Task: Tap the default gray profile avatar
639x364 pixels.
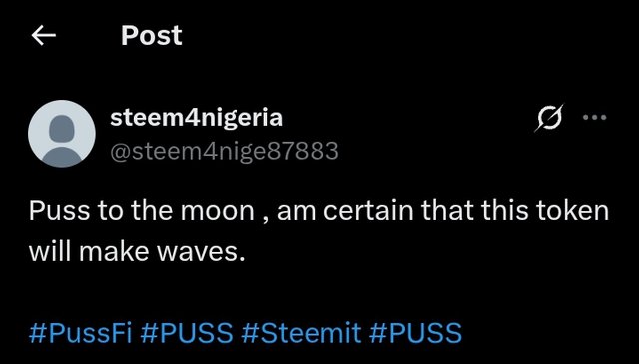Action: (62, 134)
